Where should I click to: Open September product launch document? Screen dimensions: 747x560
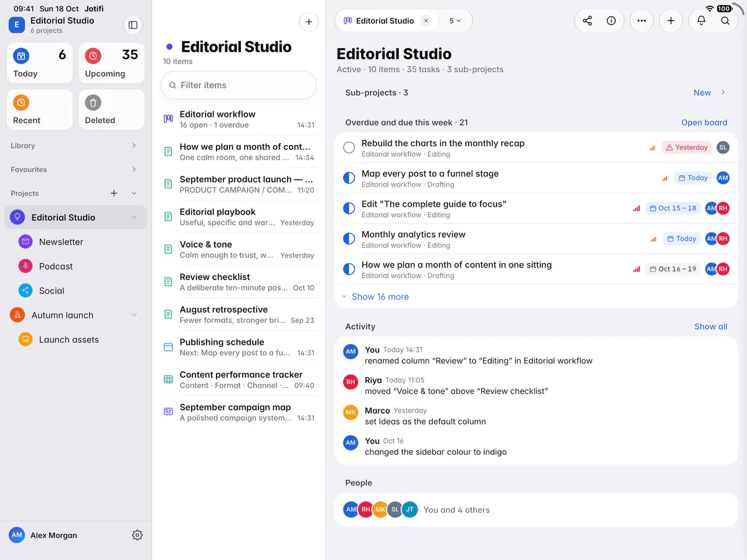tap(239, 184)
